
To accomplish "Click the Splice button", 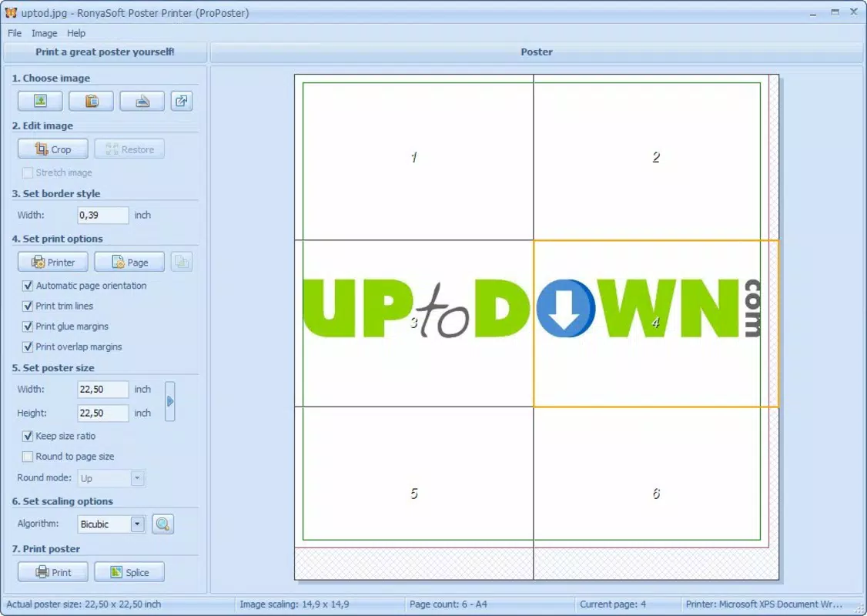I will (x=129, y=572).
